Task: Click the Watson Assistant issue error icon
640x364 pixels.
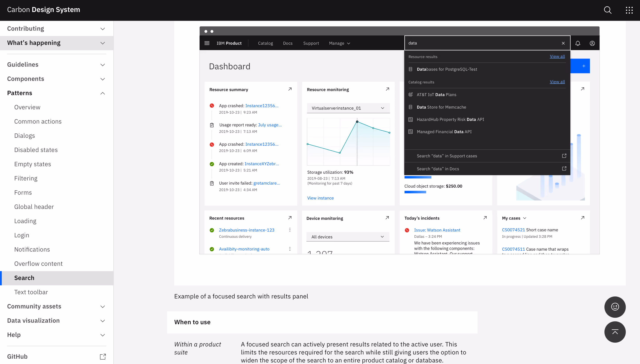Action: 407,230
